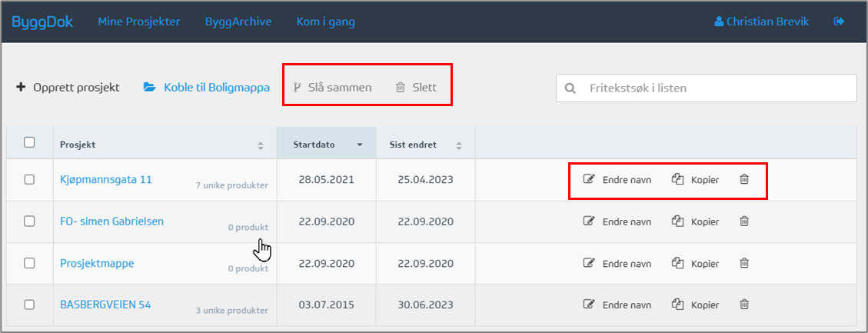Screen dimensions: 868x333
Task: Delete the Kjøpmannsgata 11 project via trash icon
Action: click(743, 179)
